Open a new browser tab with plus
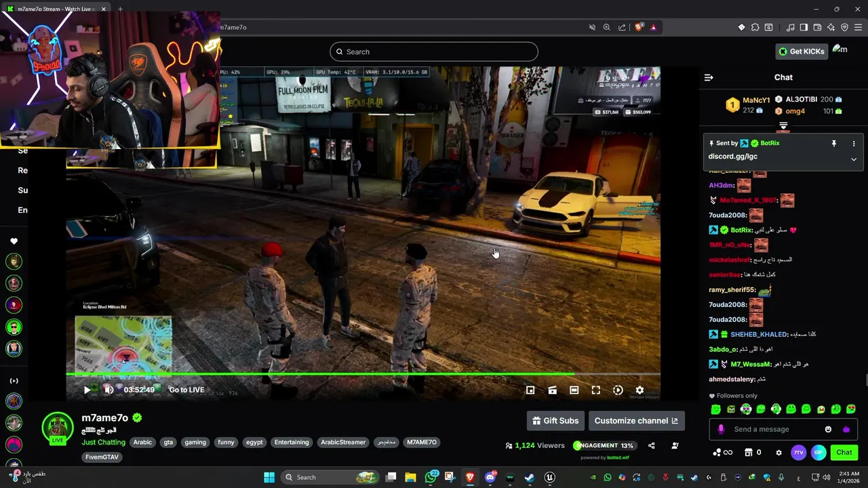The width and height of the screenshot is (868, 488). tap(120, 9)
